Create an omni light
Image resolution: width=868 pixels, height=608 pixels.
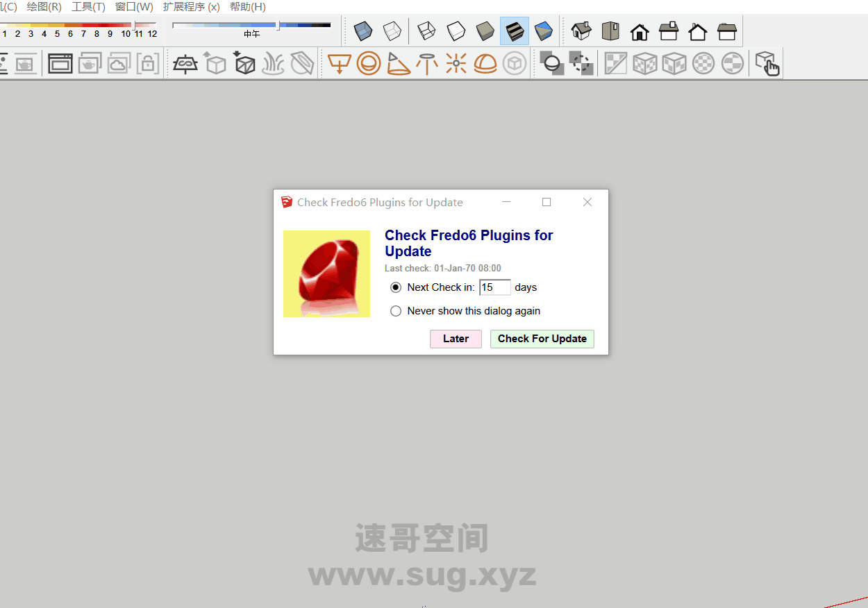(456, 64)
